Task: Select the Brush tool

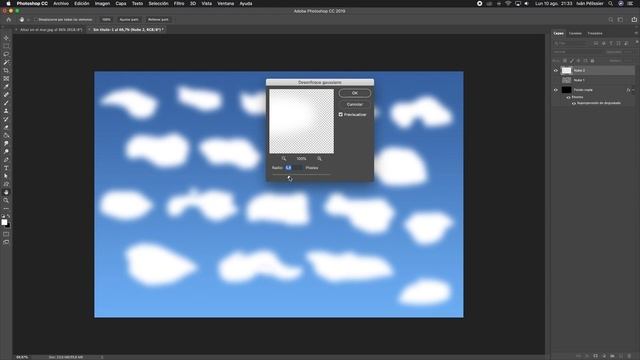Action: 6,103
